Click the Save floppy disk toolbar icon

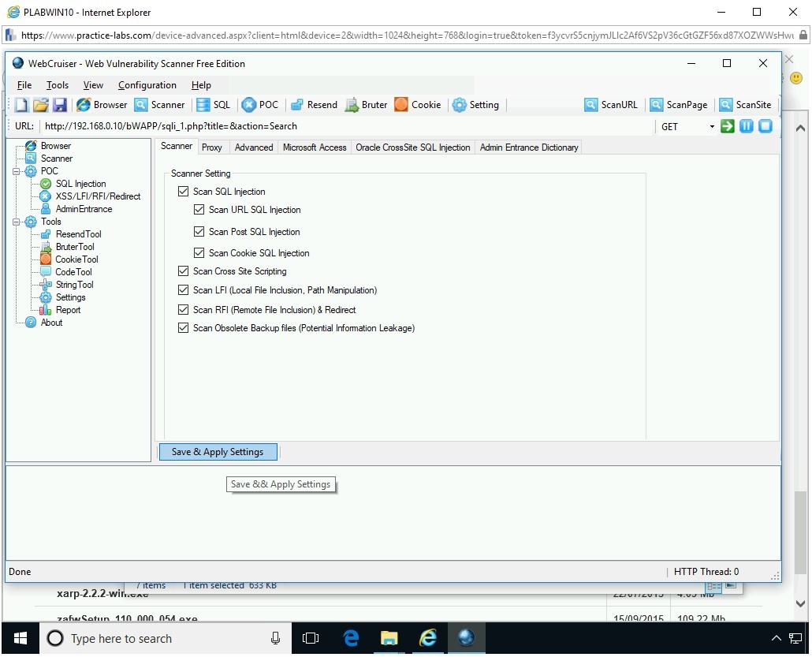click(x=60, y=105)
